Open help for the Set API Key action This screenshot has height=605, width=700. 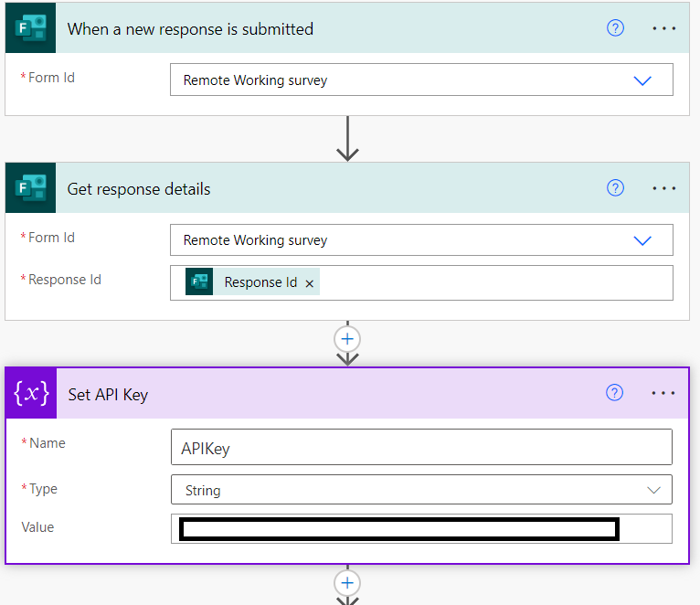tap(615, 393)
